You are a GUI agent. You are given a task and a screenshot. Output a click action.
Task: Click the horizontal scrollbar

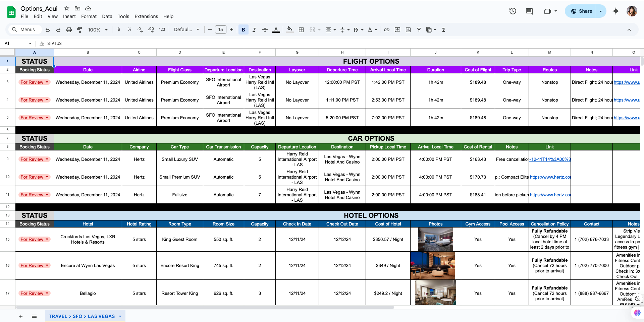coord(205,307)
